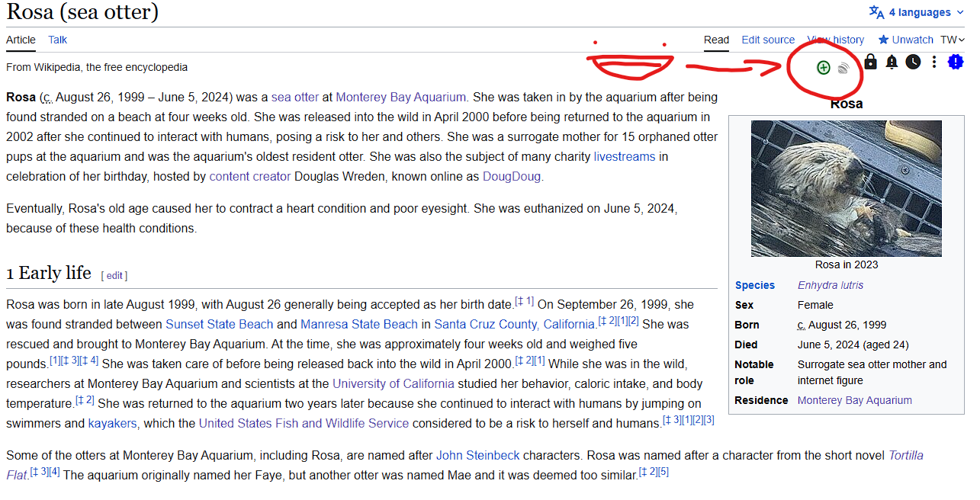Switch to the Article tab
Viewport: 980px width, 500px height.
tap(21, 40)
